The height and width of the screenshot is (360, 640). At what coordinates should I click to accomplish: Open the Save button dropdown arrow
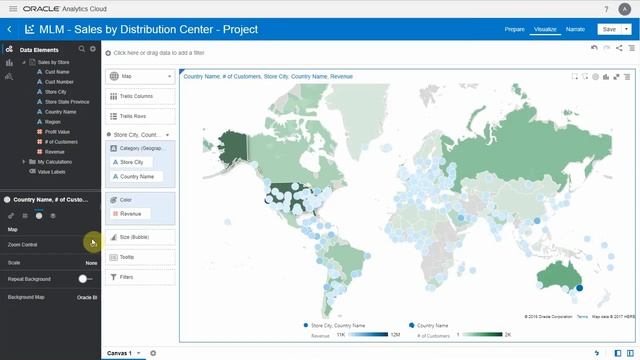click(626, 29)
